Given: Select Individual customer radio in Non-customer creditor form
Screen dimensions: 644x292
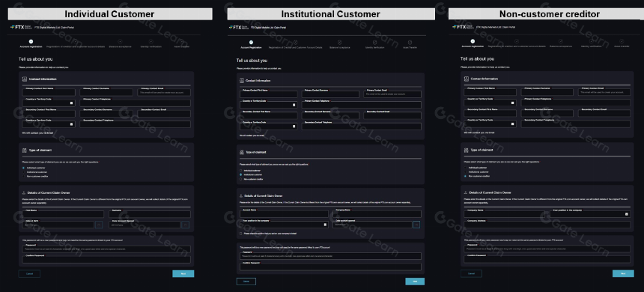Looking at the screenshot, I should click(x=465, y=168).
